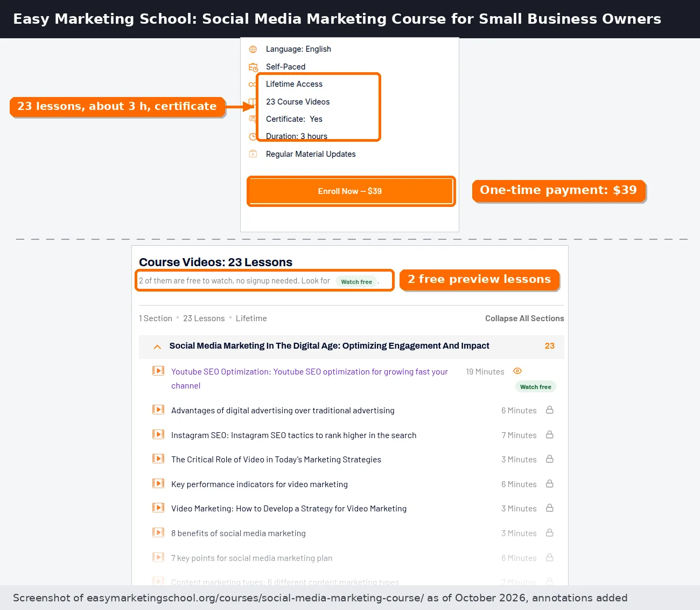This screenshot has height=610, width=700.
Task: Select Video Marketing: How to Develop a Strategy
Action: pyautogui.click(x=289, y=509)
